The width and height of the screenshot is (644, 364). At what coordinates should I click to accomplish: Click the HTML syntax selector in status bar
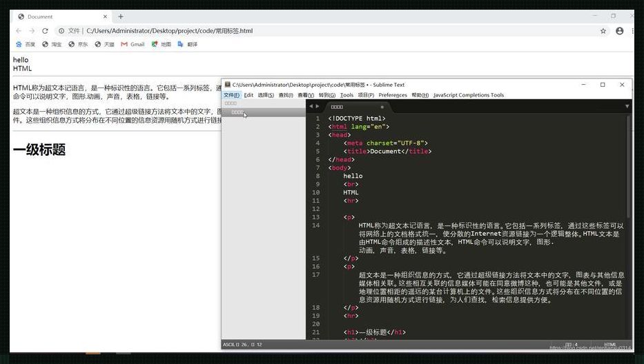[610, 345]
